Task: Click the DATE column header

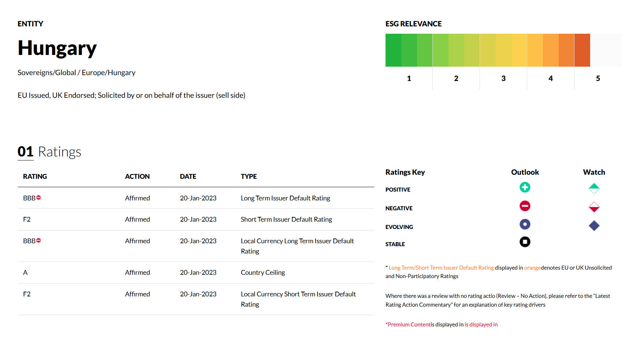Action: pyautogui.click(x=188, y=177)
